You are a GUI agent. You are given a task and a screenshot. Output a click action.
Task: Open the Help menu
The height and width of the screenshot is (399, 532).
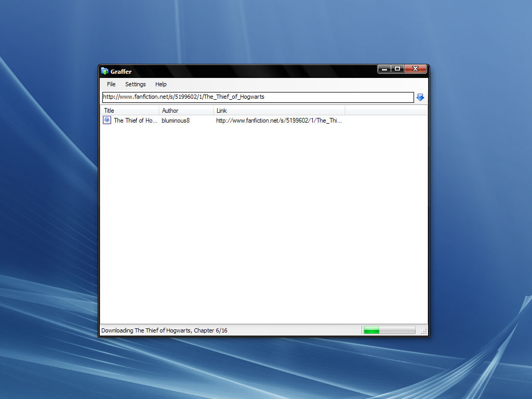[x=161, y=84]
